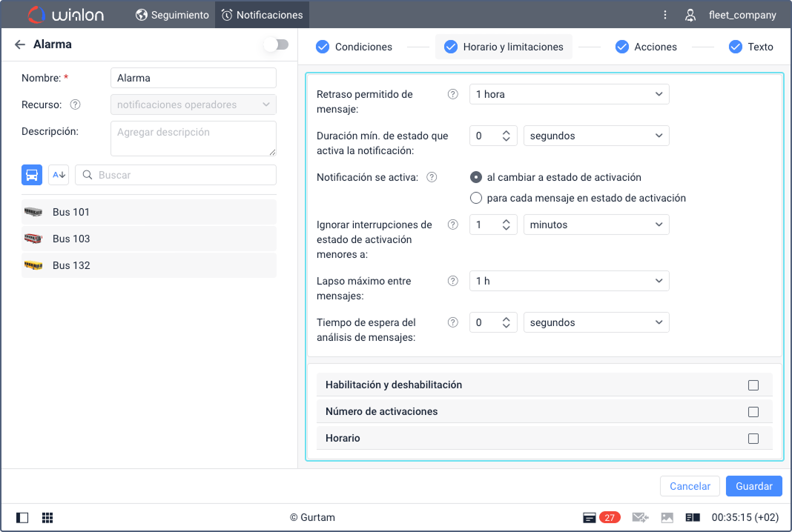Click the alphabetical sort order icon
Viewport: 792px width, 532px height.
pos(59,175)
